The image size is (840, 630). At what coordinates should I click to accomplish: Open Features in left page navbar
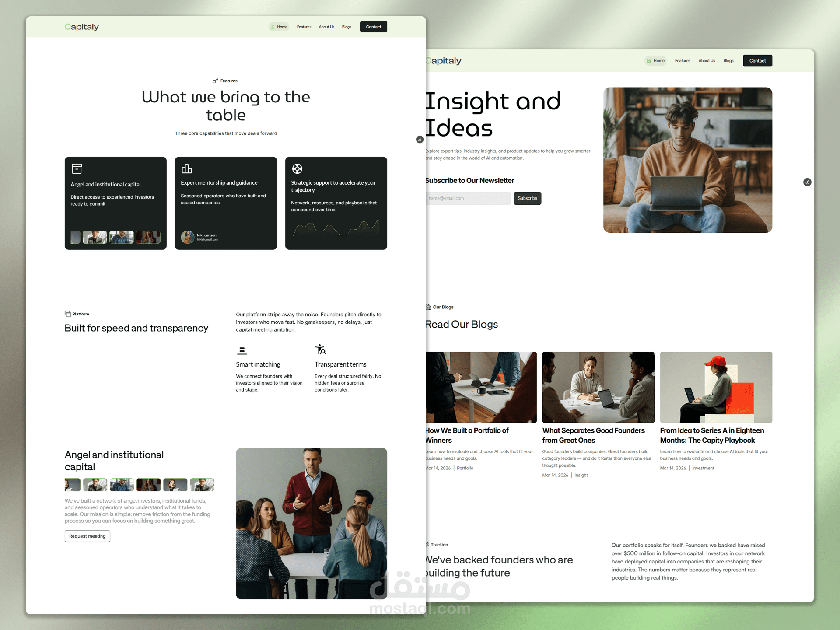[304, 27]
